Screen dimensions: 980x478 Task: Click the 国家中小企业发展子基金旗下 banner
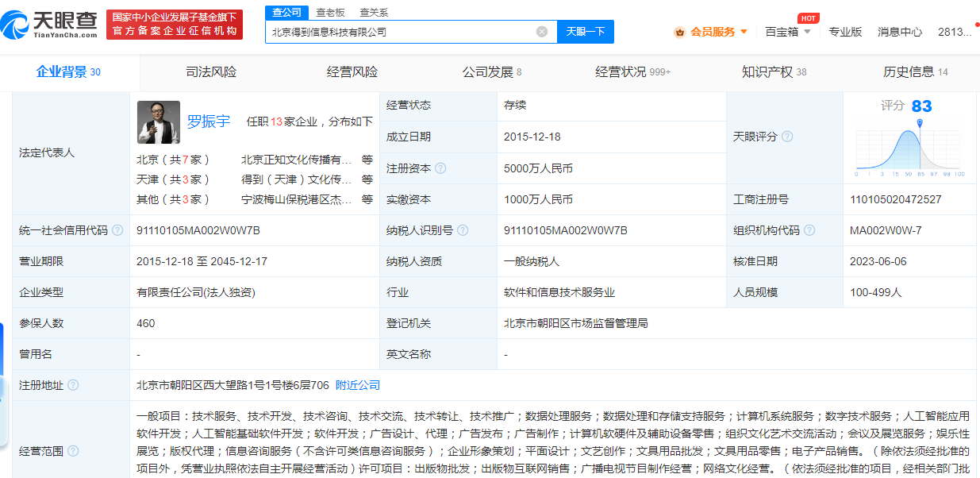click(x=175, y=24)
